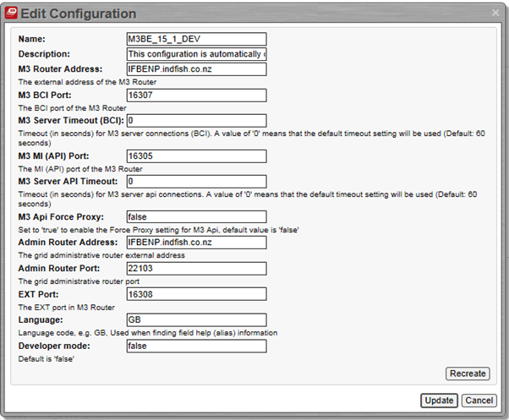Click the Name field with M3BE_15_1_DEV
Viewport: 509px width, 420px height.
point(195,39)
